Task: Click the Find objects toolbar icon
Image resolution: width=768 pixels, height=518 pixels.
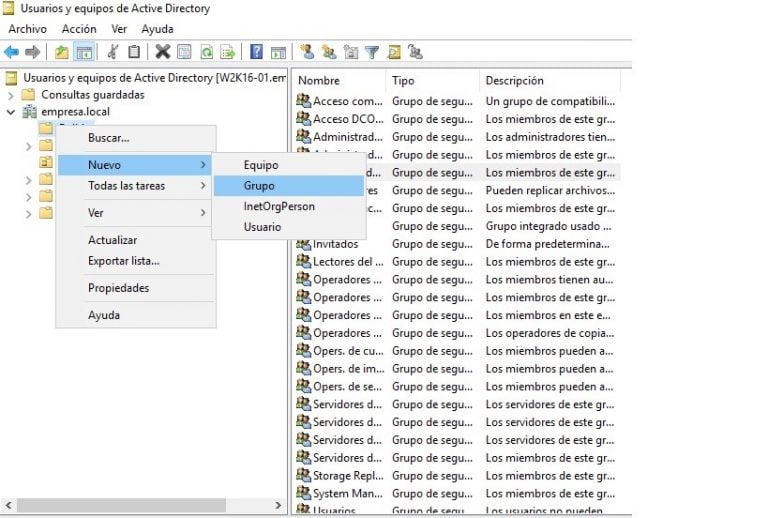Action: coord(394,51)
